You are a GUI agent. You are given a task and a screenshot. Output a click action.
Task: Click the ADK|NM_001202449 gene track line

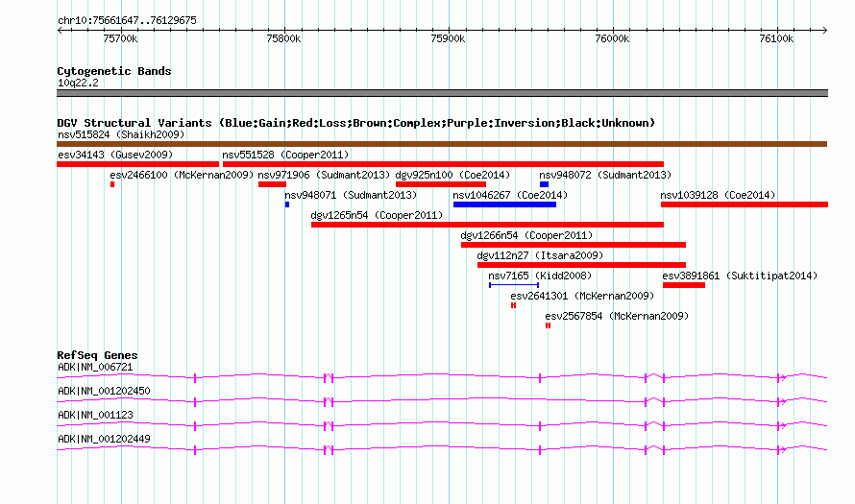(x=442, y=449)
